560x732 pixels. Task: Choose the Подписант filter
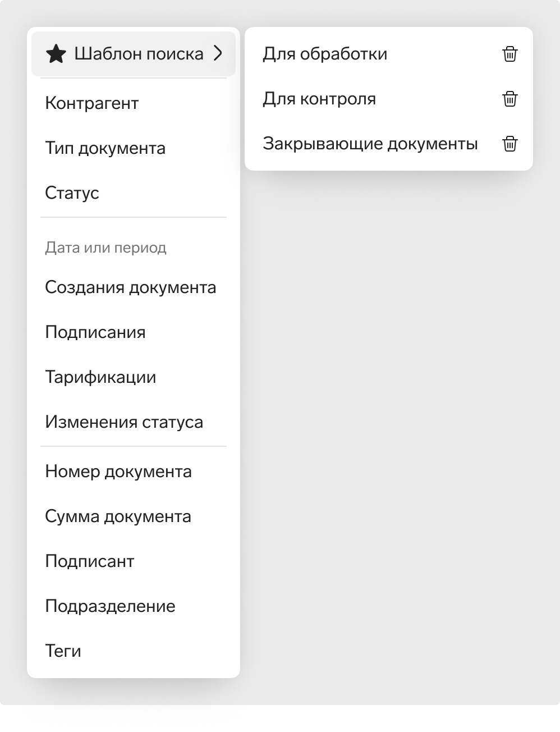[x=134, y=561]
